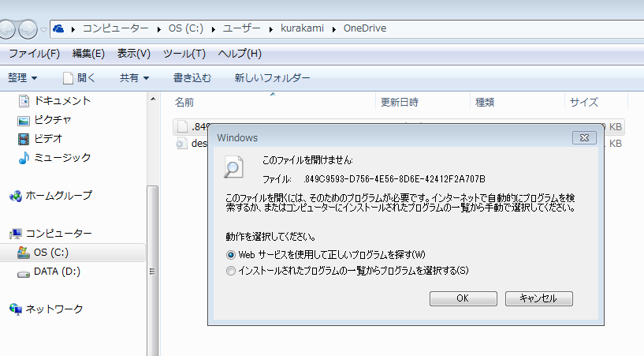The width and height of the screenshot is (644, 356).
Task: Expand arrow after OS (C:) in address bar
Action: [x=214, y=29]
